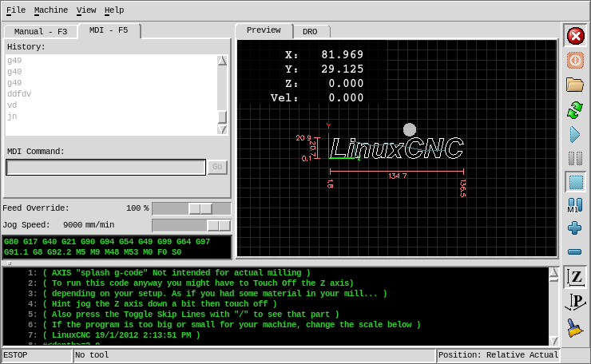The image size is (591, 364).
Task: Select the Z top view icon
Action: click(575, 277)
